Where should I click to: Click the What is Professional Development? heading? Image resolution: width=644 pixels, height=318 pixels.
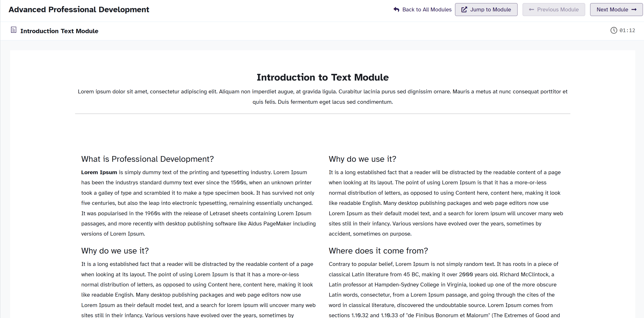147,159
